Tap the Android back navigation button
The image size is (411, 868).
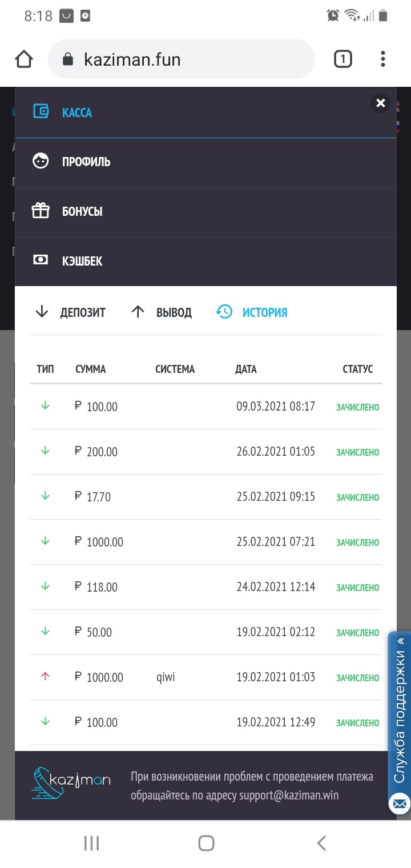click(321, 843)
